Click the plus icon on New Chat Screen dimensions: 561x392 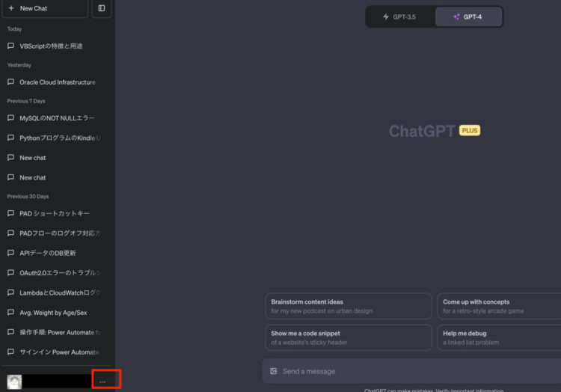pyautogui.click(x=11, y=8)
